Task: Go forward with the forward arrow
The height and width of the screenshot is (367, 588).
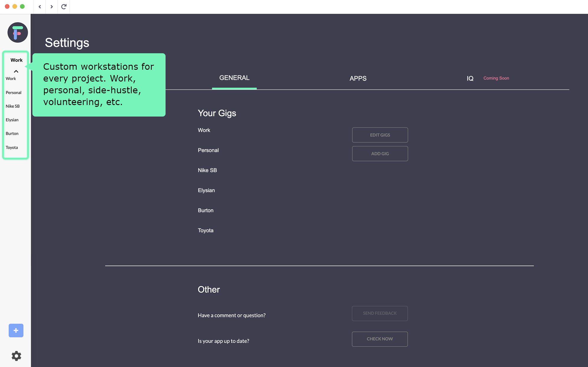Action: [52, 6]
